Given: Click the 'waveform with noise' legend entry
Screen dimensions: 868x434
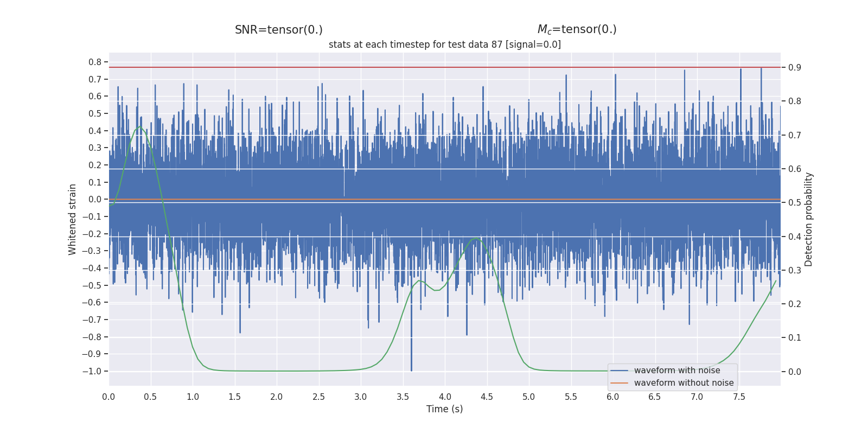Looking at the screenshot, I should [x=677, y=371].
